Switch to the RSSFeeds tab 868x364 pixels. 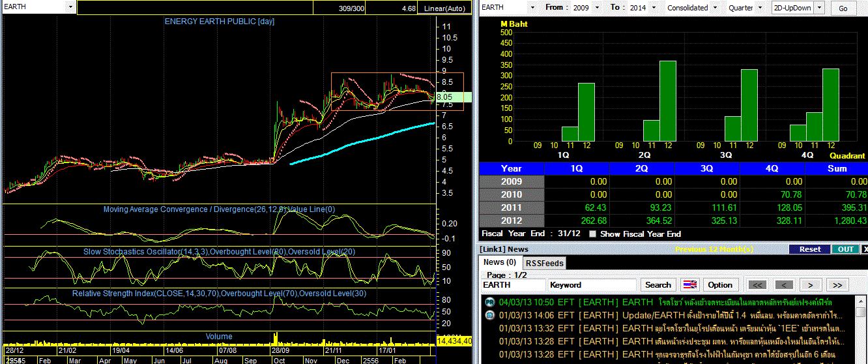544,263
